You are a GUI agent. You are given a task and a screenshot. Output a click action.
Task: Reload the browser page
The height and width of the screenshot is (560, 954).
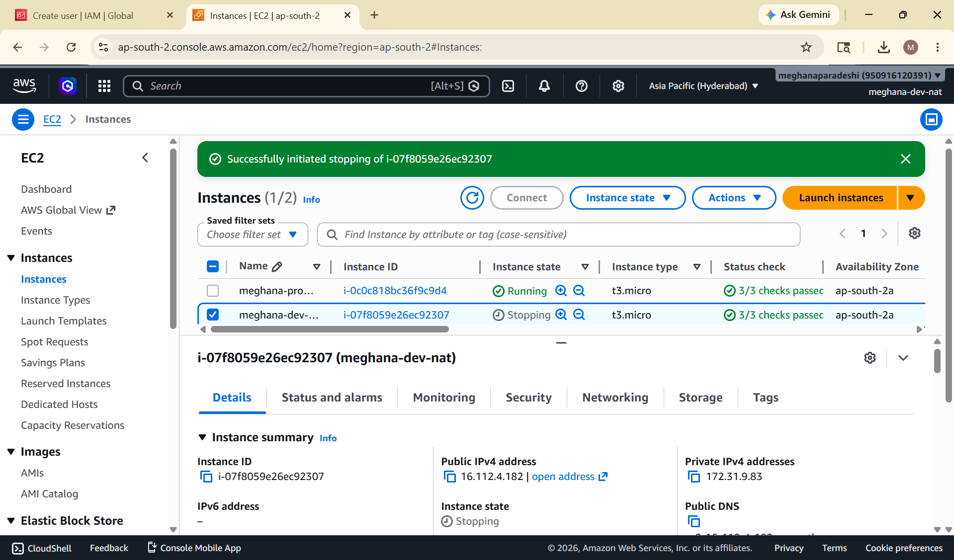71,47
